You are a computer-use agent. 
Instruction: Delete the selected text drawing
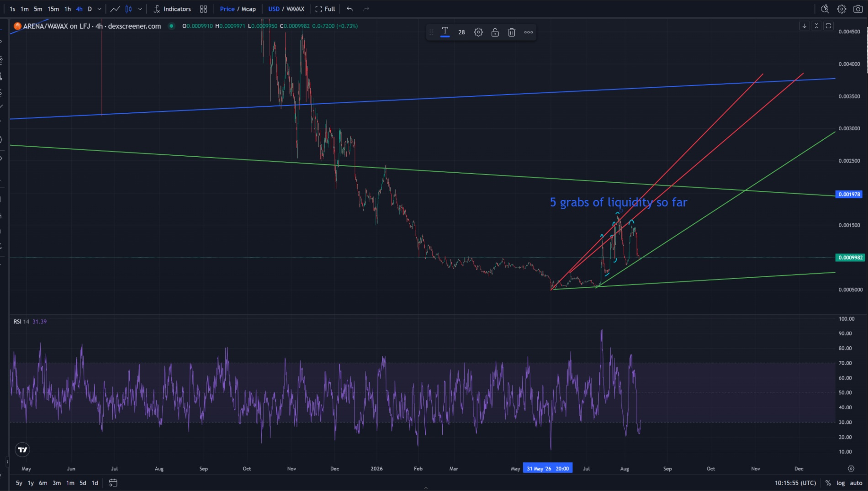[x=512, y=32]
